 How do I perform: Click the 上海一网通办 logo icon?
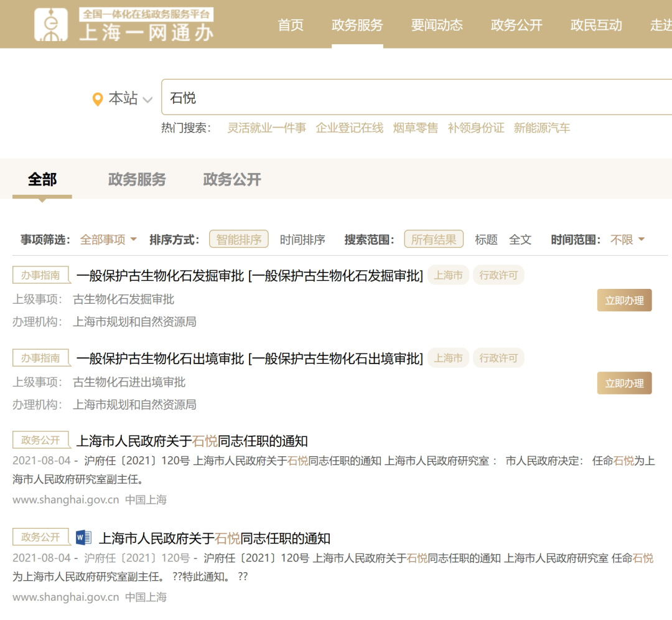coord(51,24)
